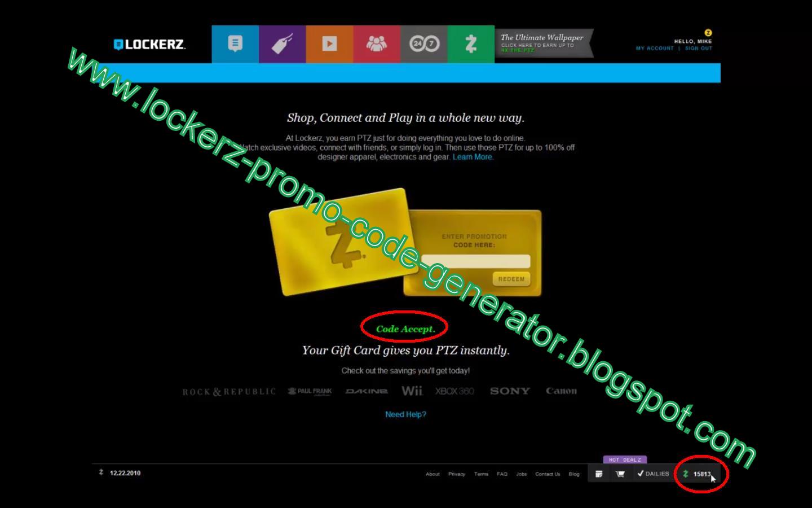Click the Rock & Republic brand logo
Viewport: 812px width, 508px height.
click(x=229, y=392)
